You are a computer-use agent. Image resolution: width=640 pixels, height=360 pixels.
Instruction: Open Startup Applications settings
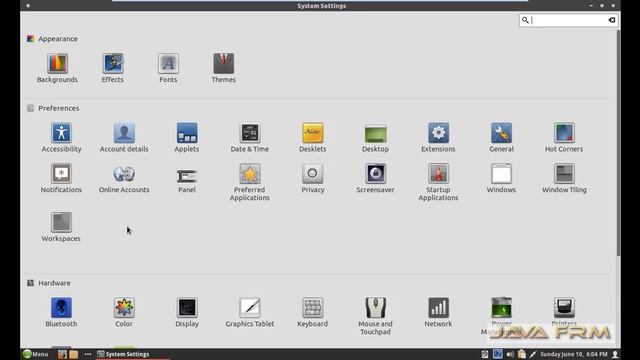tap(438, 182)
